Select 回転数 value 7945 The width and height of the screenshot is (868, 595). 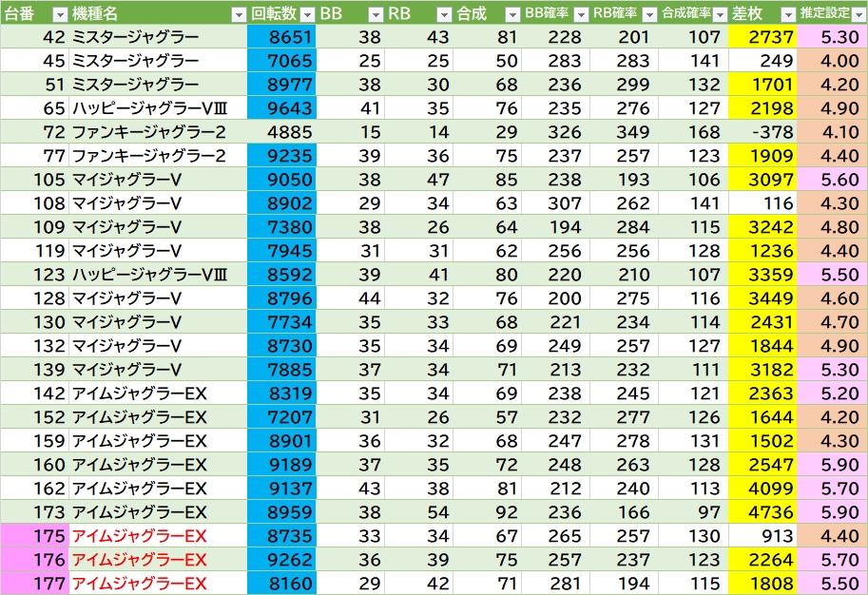(281, 251)
